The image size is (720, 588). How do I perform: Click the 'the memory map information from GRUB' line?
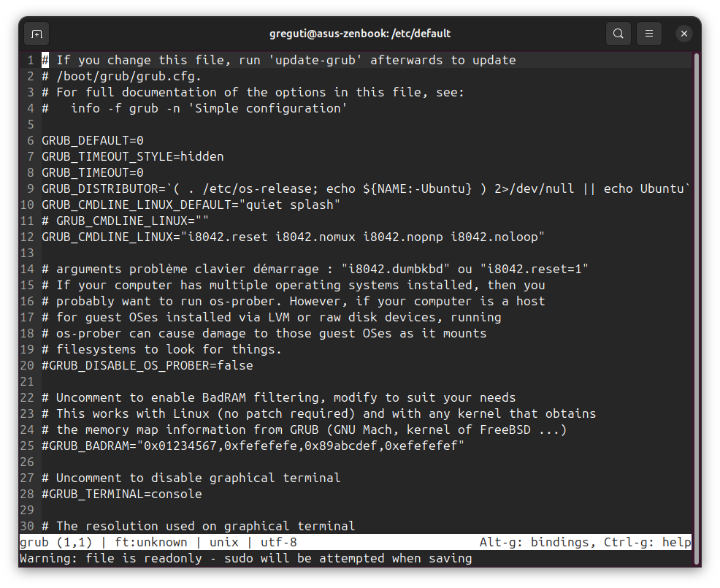point(304,430)
